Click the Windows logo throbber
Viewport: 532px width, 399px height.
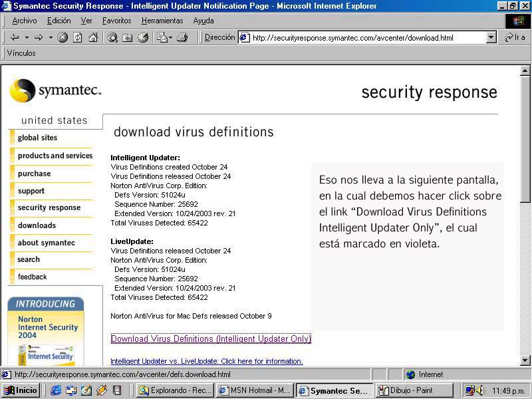518,22
